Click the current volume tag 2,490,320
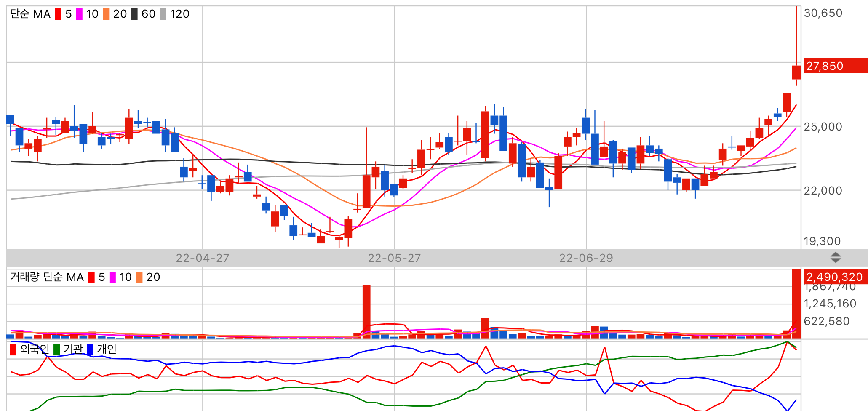 pos(836,277)
